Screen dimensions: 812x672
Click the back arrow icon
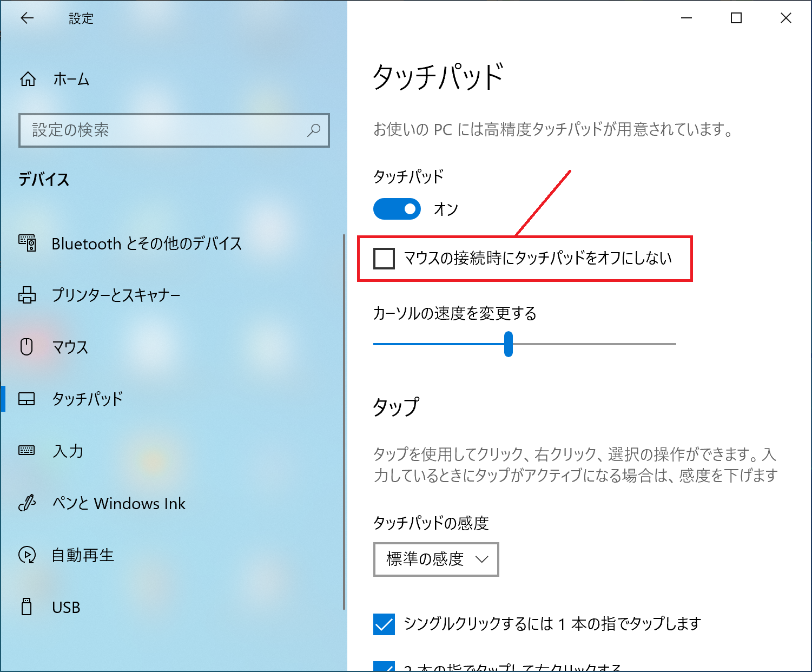(27, 18)
